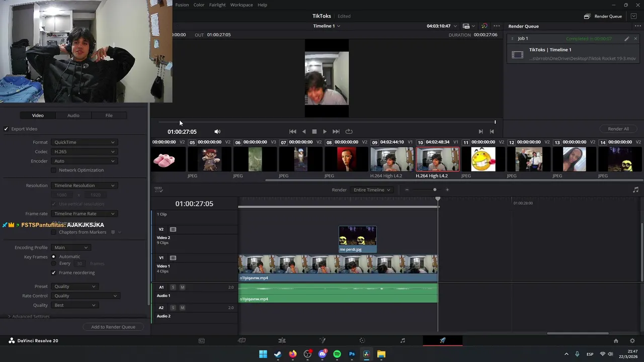Open the Fusion menu
This screenshot has width=644, height=362.
182,5
